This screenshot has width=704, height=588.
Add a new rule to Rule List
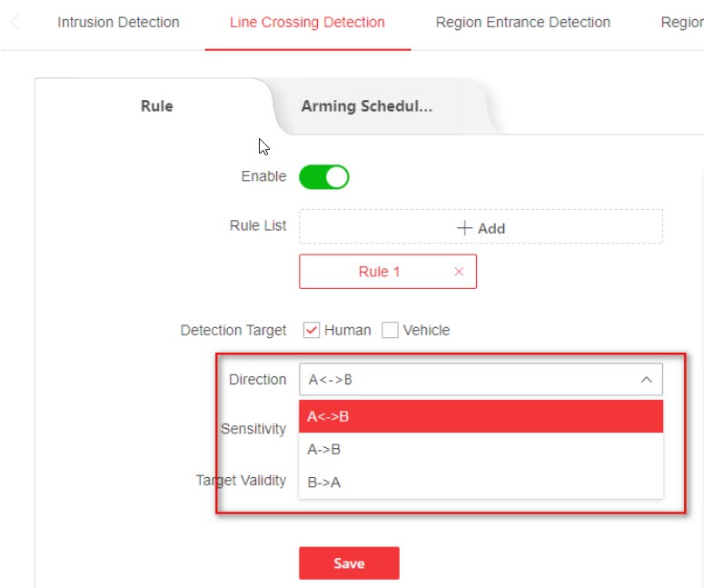tap(481, 228)
